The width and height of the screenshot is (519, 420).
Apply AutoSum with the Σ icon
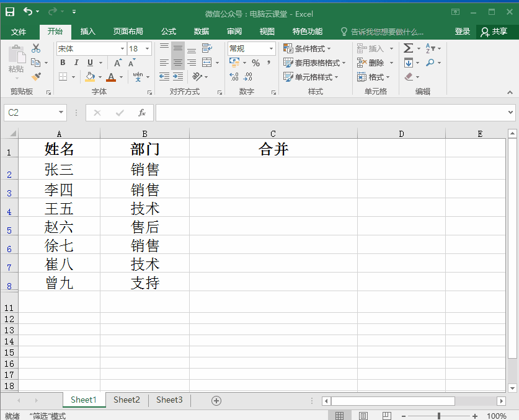409,48
